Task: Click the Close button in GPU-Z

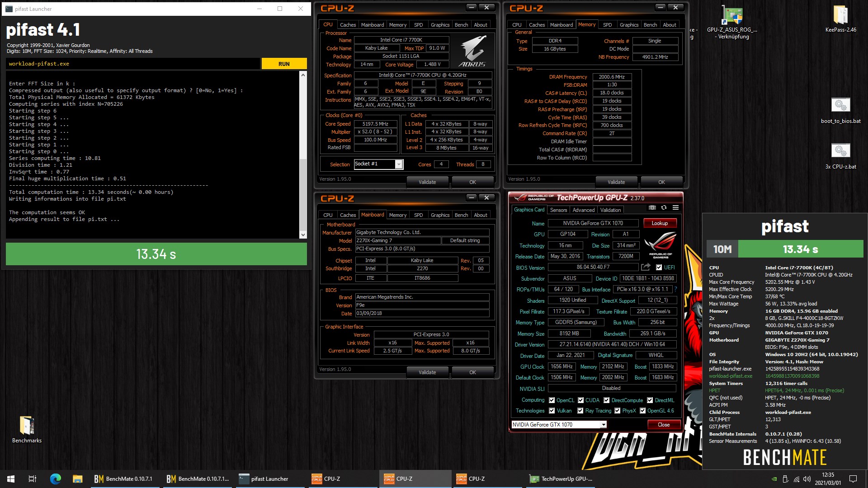Action: click(663, 425)
